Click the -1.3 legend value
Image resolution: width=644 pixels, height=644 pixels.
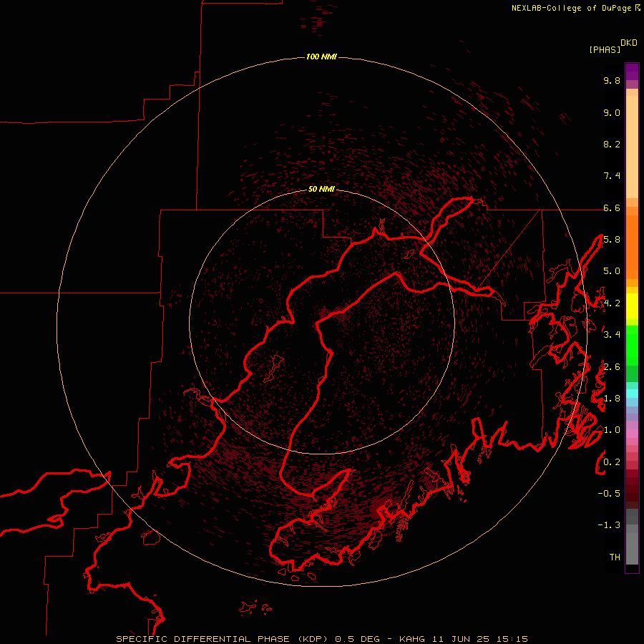609,525
